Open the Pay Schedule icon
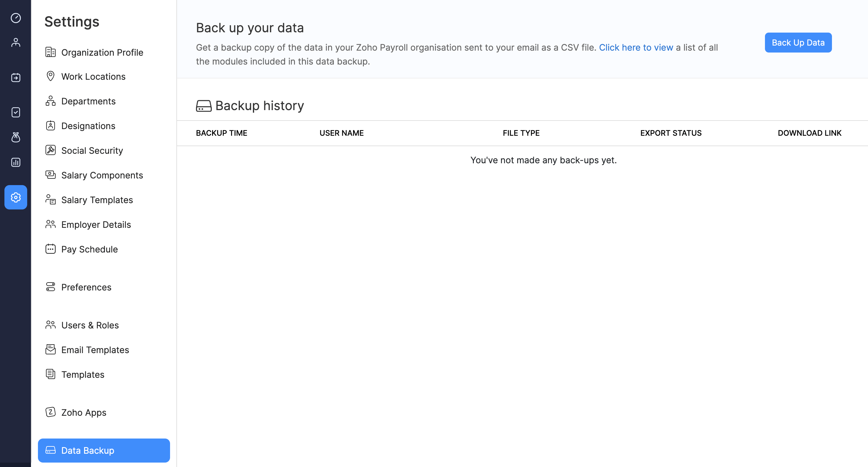This screenshot has height=467, width=868. click(x=51, y=249)
